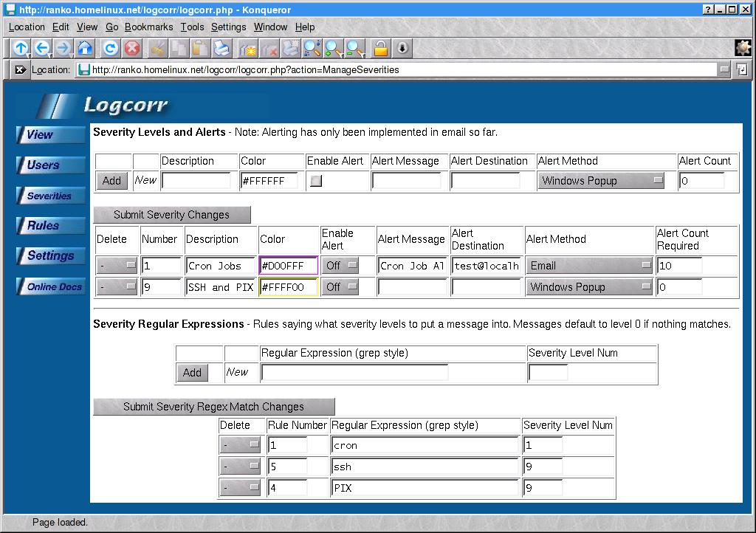Viewport: 756px width, 533px height.
Task: Open the Bookmarks menu
Action: click(x=148, y=27)
